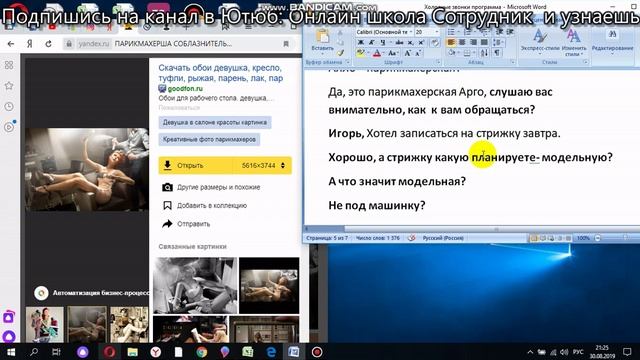
Task: Click the decrease indent icon
Action: point(499,32)
